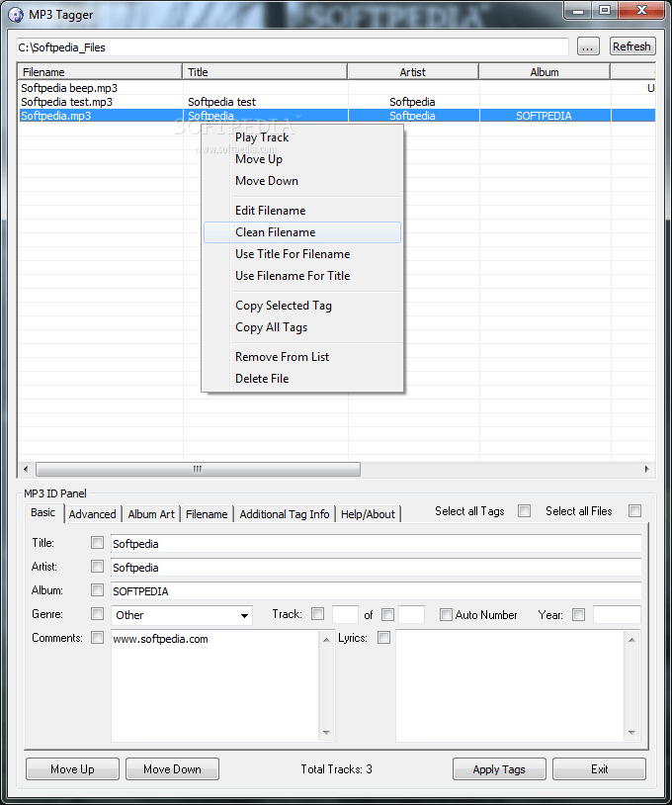Screen dimensions: 672x805
Task: Enable the Title checkbox
Action: point(97,543)
